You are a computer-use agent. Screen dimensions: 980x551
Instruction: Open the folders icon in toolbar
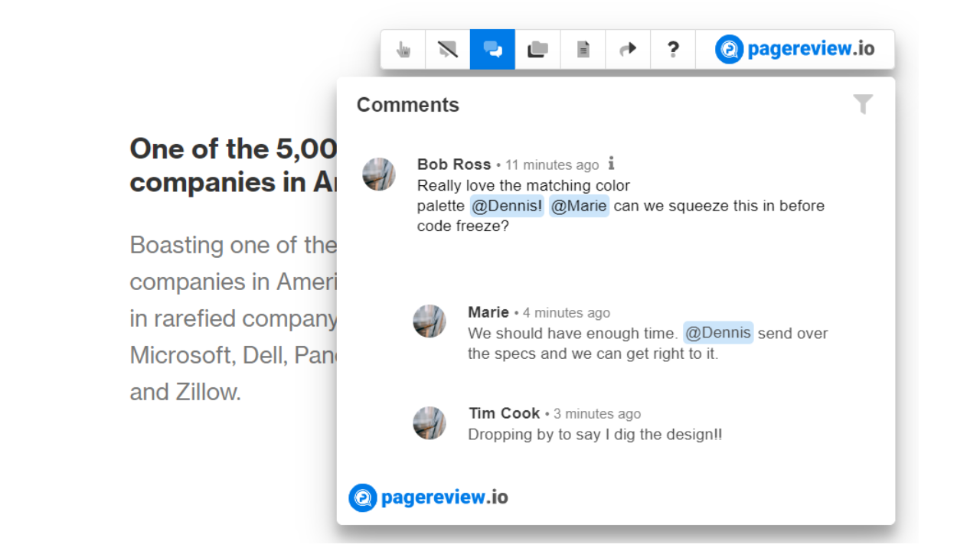[537, 50]
